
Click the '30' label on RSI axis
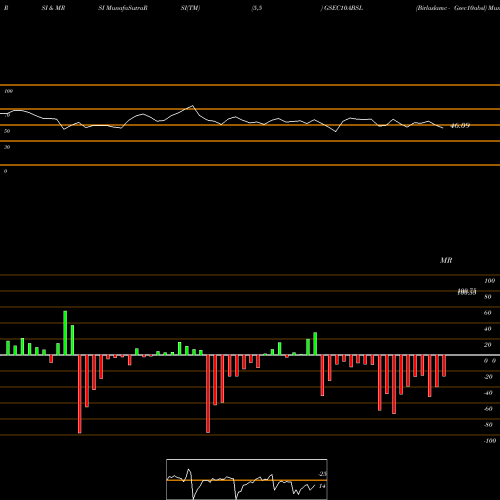7,147
